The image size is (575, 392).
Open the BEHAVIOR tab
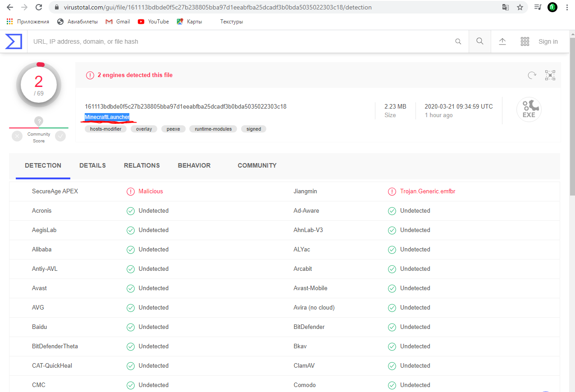click(194, 165)
